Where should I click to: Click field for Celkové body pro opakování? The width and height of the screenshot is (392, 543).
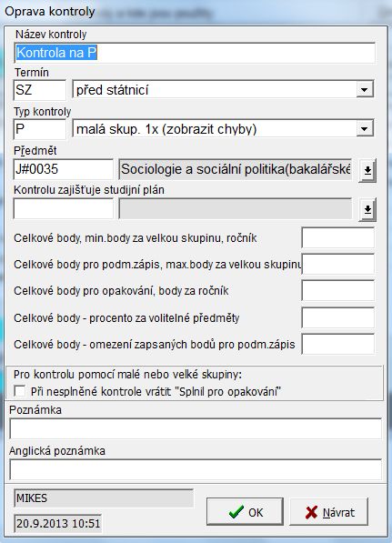338,291
